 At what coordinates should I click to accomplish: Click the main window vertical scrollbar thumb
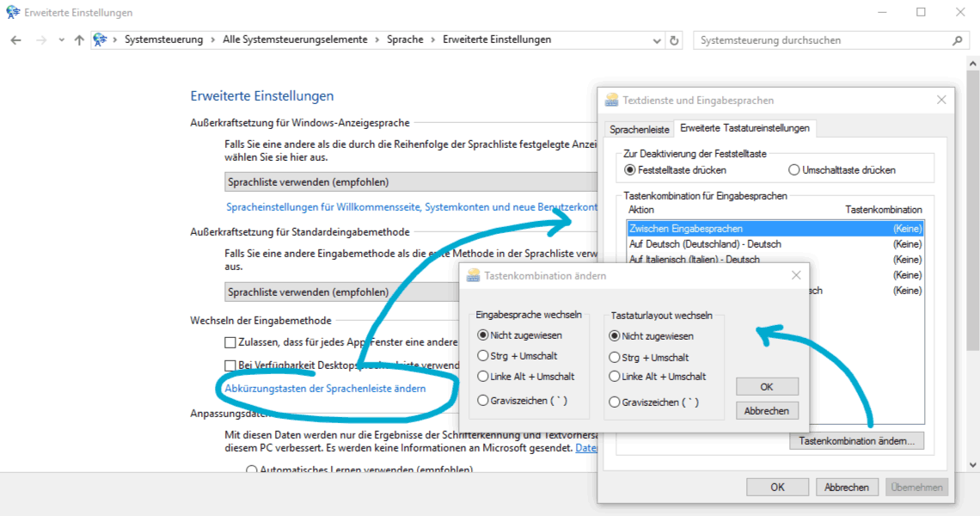[972, 211]
